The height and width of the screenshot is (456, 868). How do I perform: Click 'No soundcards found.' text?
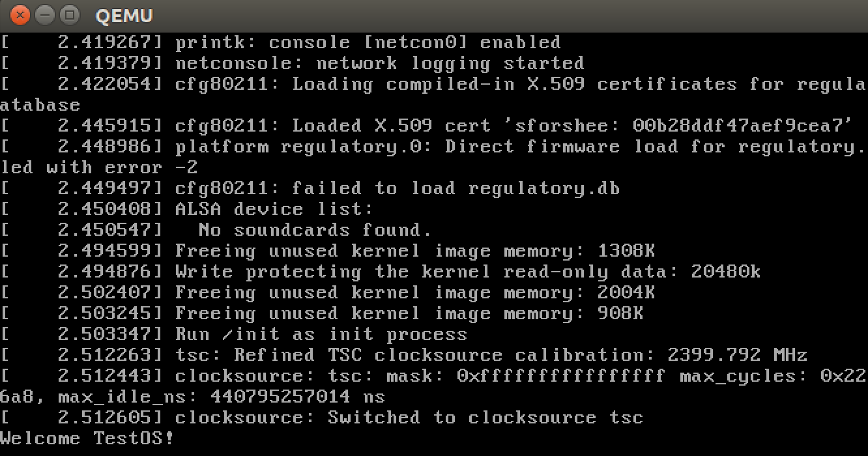click(315, 230)
